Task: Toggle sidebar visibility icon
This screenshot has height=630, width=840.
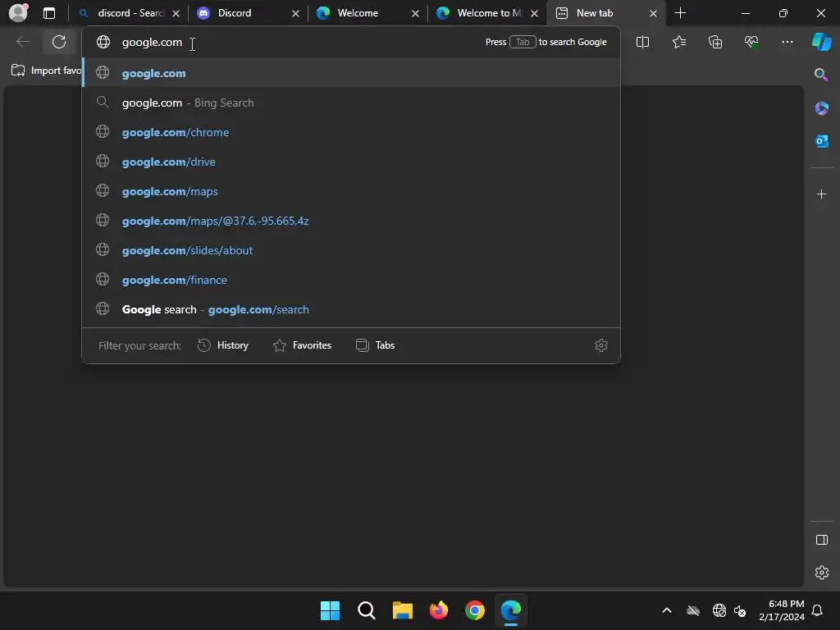Action: [x=821, y=540]
